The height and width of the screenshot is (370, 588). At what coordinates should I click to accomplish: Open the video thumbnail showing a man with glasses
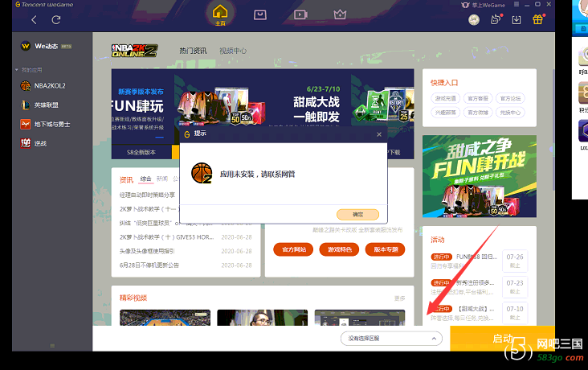click(263, 318)
